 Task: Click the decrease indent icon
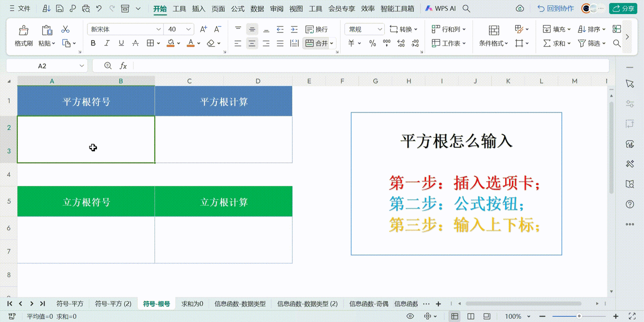280,29
